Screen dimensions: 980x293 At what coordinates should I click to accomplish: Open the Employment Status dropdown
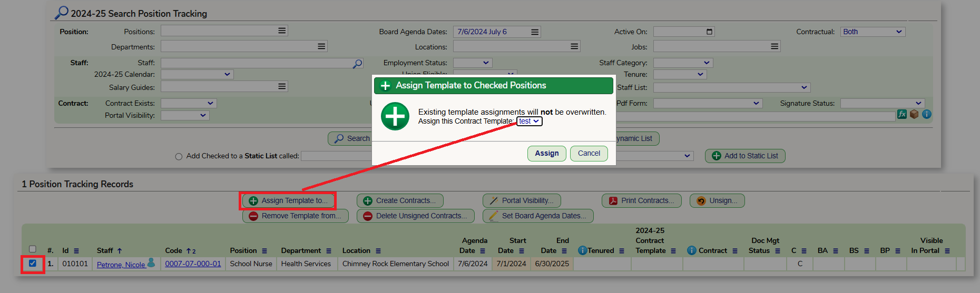pyautogui.click(x=473, y=63)
